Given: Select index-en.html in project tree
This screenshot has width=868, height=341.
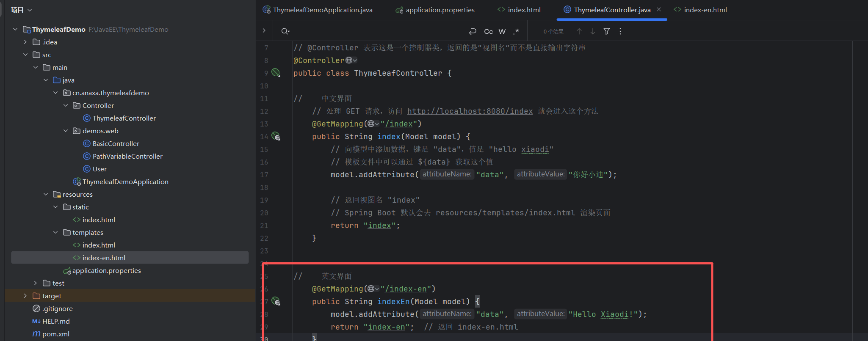Looking at the screenshot, I should (x=99, y=258).
